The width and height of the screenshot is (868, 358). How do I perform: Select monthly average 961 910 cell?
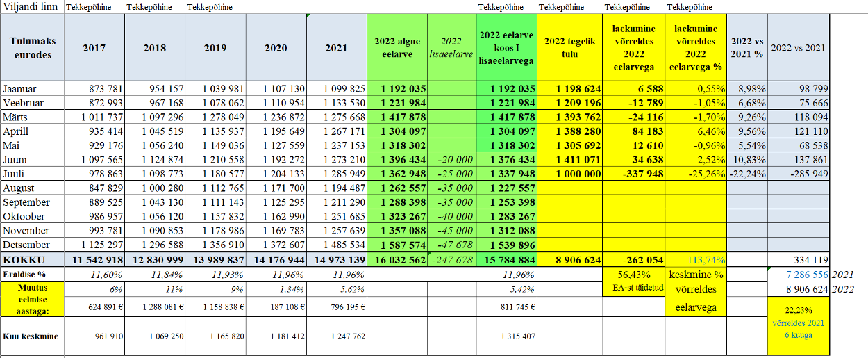[94, 336]
